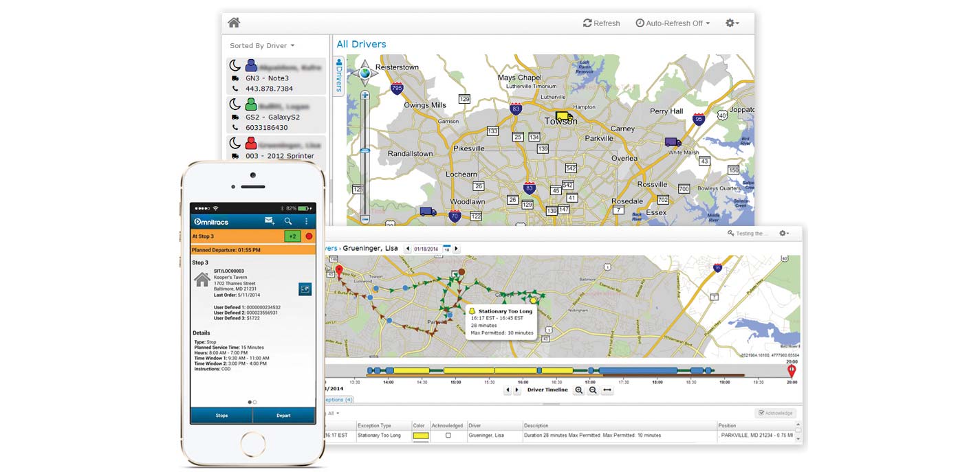This screenshot has width=980, height=472.
Task: Click the timeline zoom in magnifier
Action: point(578,390)
